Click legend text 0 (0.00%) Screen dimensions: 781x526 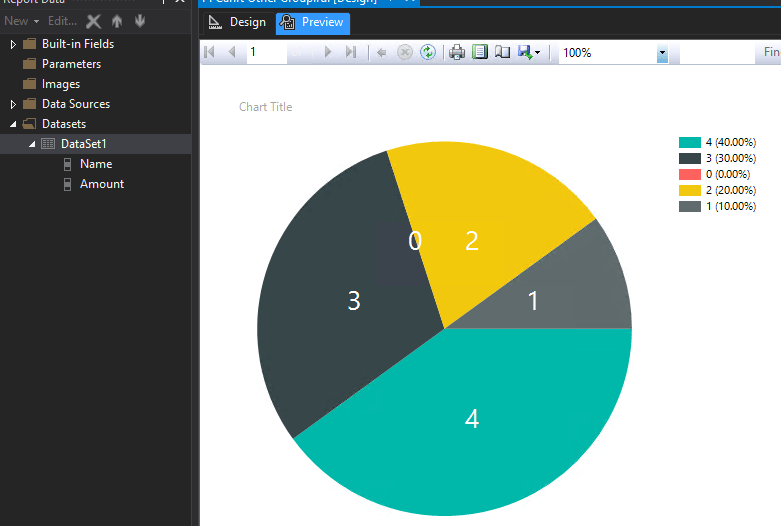728,174
